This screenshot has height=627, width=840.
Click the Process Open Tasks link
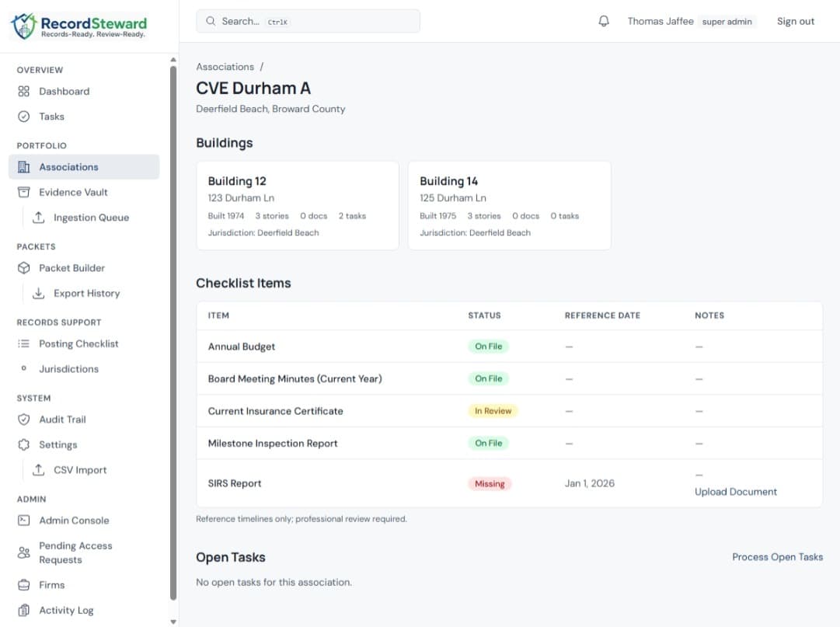pyautogui.click(x=777, y=557)
